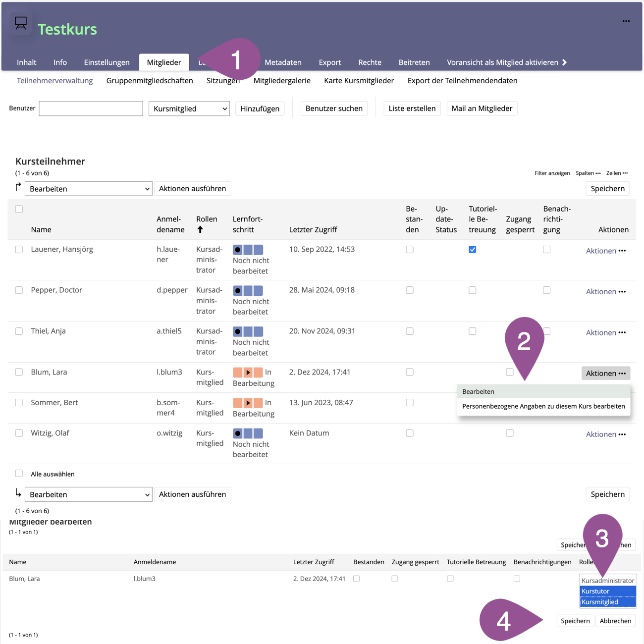
Task: Open the Zeilen row options dots
Action: pyautogui.click(x=625, y=173)
